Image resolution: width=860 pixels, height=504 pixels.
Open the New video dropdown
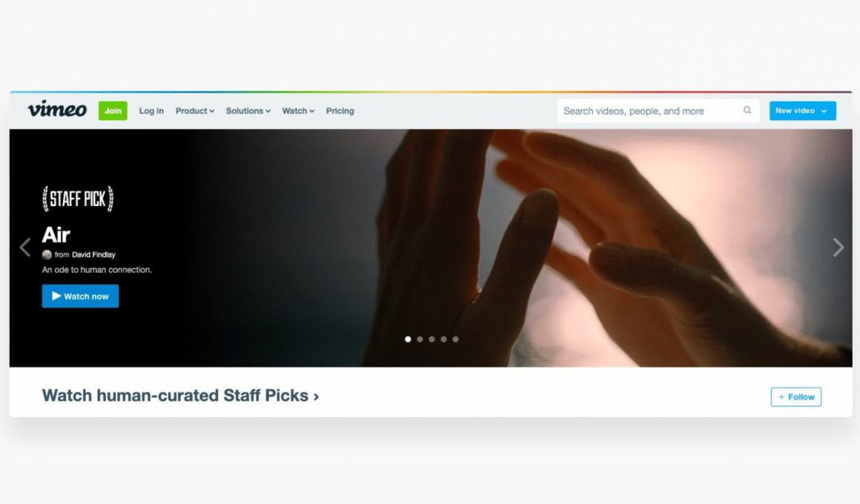pyautogui.click(x=802, y=110)
